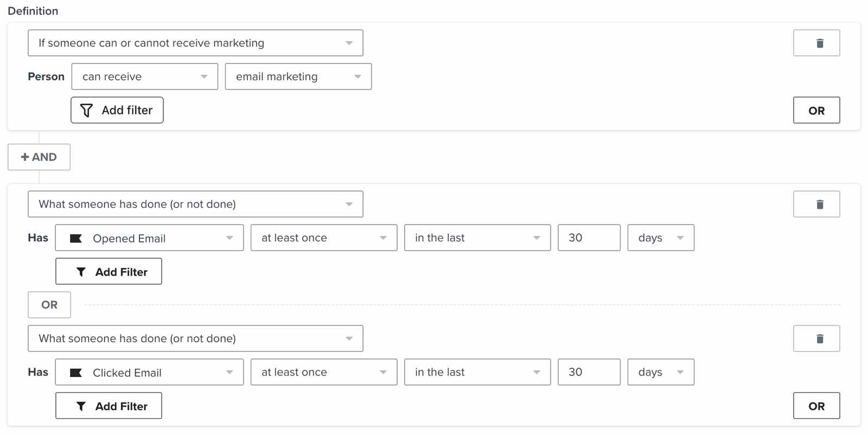Open the days unit dropdown for Clicked Email
Viewport: 868px width, 435px height.
pos(660,373)
